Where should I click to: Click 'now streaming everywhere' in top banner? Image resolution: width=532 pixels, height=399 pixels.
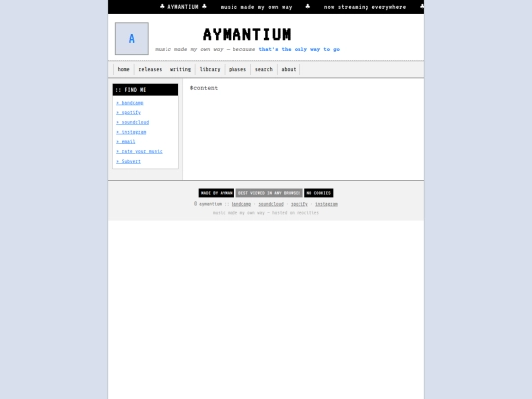[x=365, y=7]
